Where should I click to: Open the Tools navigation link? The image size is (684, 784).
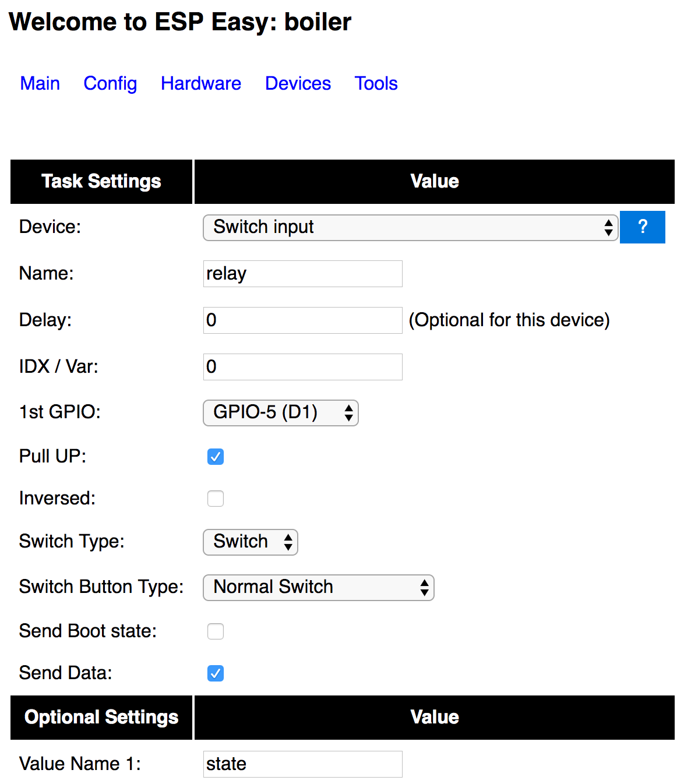[x=376, y=83]
